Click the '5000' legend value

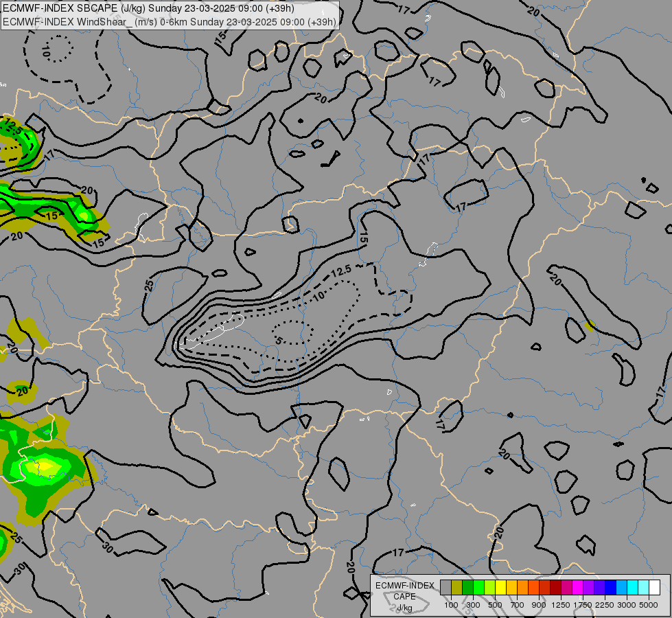[649, 605]
